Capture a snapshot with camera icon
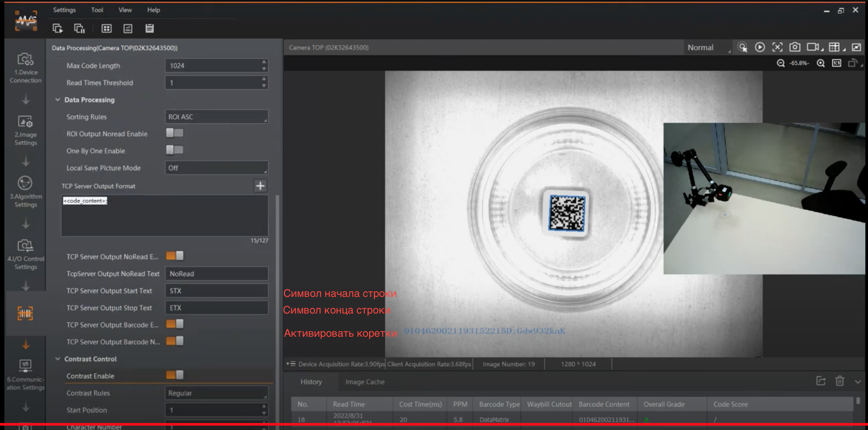The height and width of the screenshot is (430, 868). (x=795, y=47)
